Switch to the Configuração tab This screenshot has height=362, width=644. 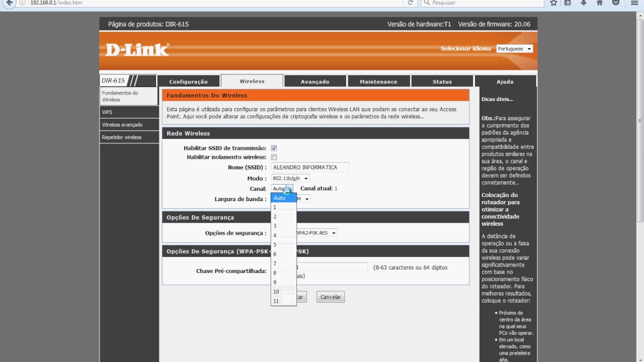click(x=189, y=81)
